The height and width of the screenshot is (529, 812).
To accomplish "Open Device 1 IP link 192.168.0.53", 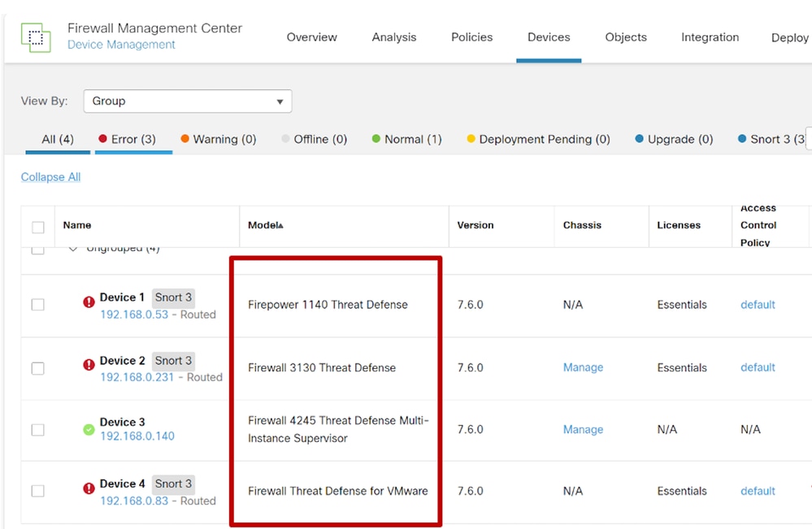I will tap(134, 314).
